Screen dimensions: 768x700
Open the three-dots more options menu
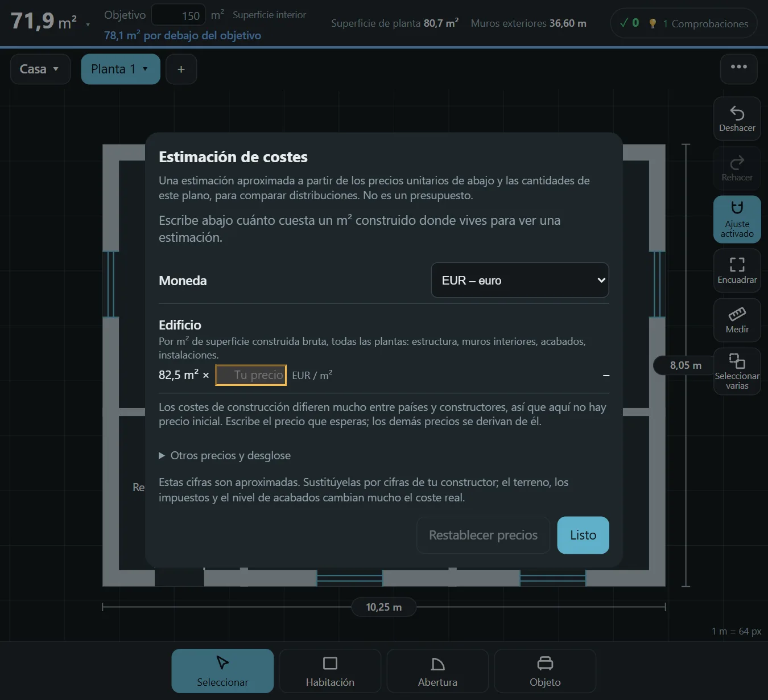tap(738, 69)
